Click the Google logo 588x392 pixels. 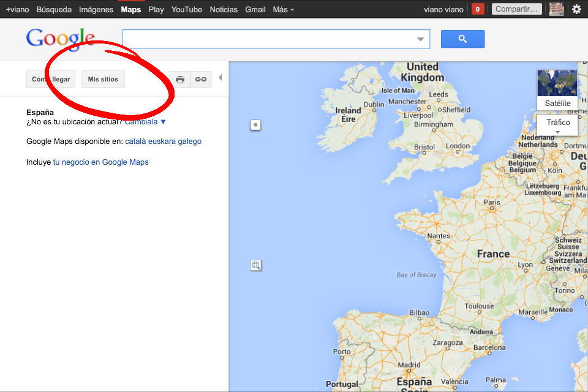tap(61, 38)
